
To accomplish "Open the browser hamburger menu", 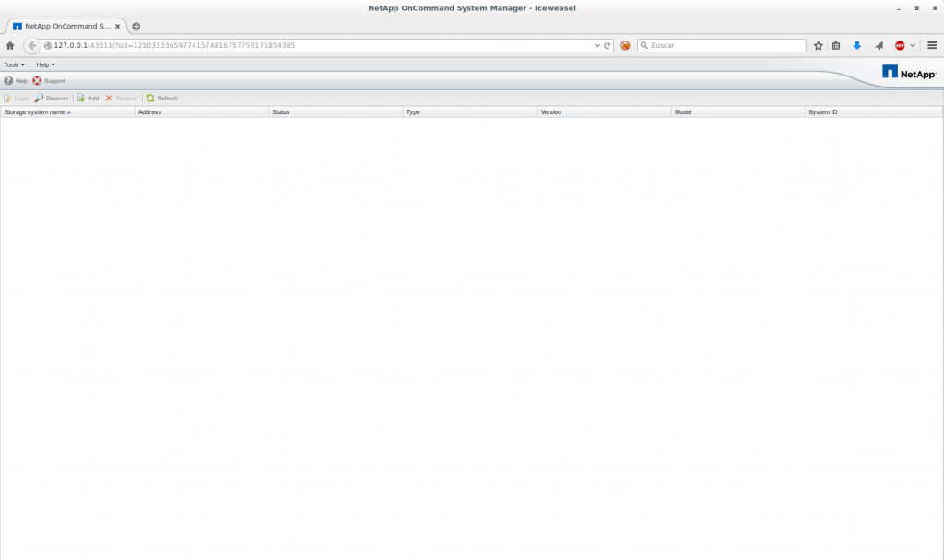I will pos(932,45).
